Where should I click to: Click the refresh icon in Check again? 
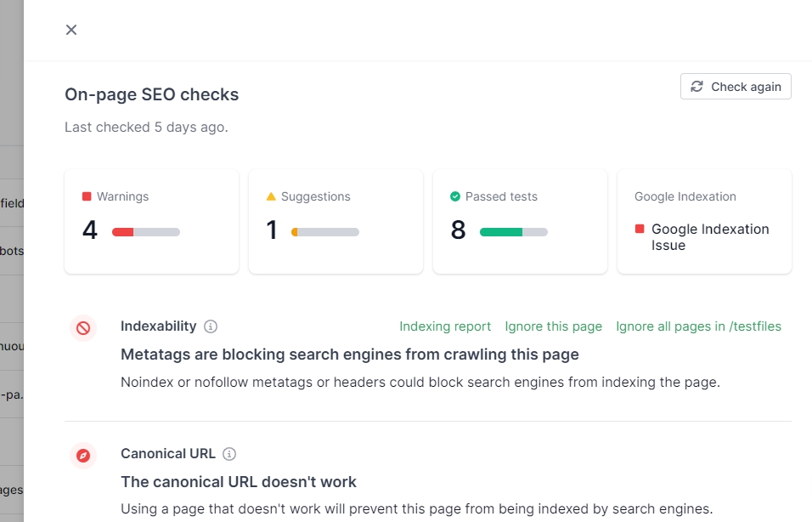696,87
